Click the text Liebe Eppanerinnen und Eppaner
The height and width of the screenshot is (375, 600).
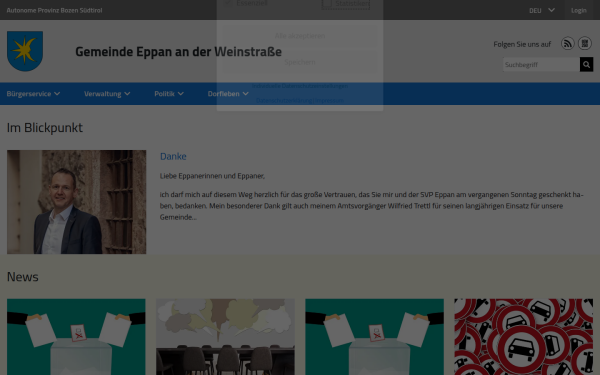coord(212,176)
